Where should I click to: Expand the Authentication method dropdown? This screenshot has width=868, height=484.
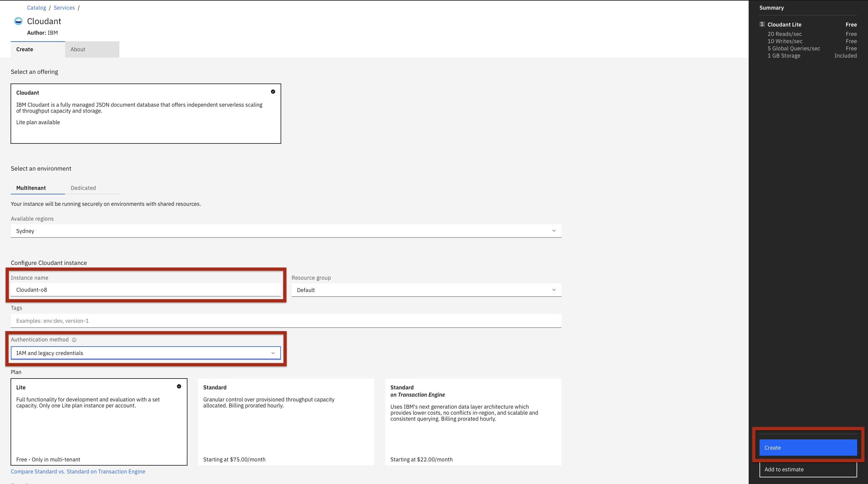click(146, 353)
